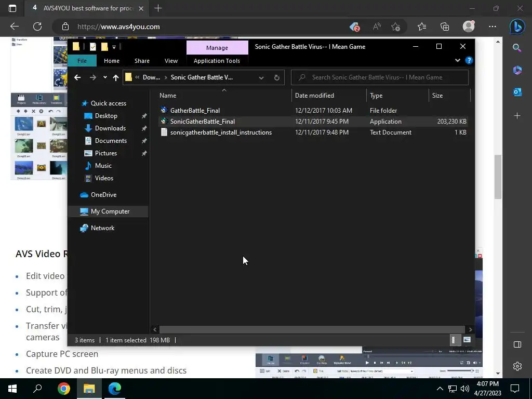Open Bing Chat sidebar button
Image resolution: width=532 pixels, height=399 pixels.
(517, 26)
